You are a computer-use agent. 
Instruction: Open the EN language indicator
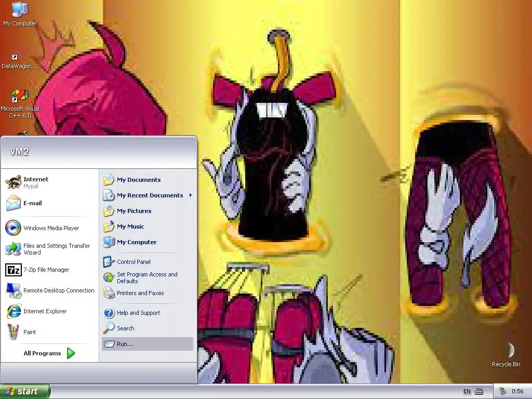point(467,392)
